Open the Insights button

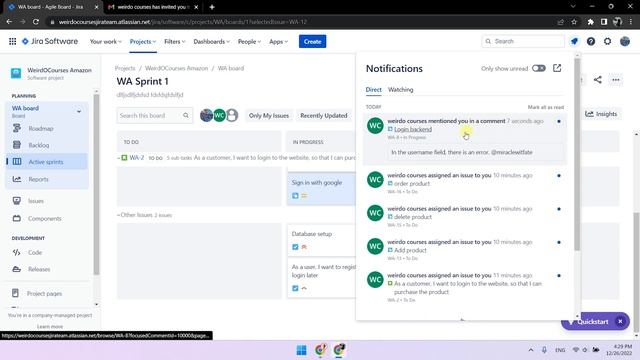tap(601, 114)
